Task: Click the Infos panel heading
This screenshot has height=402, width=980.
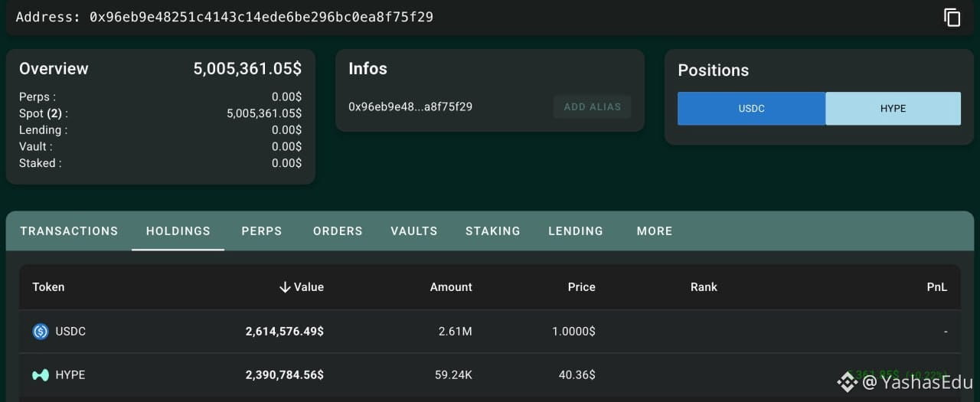Action: pyautogui.click(x=367, y=69)
